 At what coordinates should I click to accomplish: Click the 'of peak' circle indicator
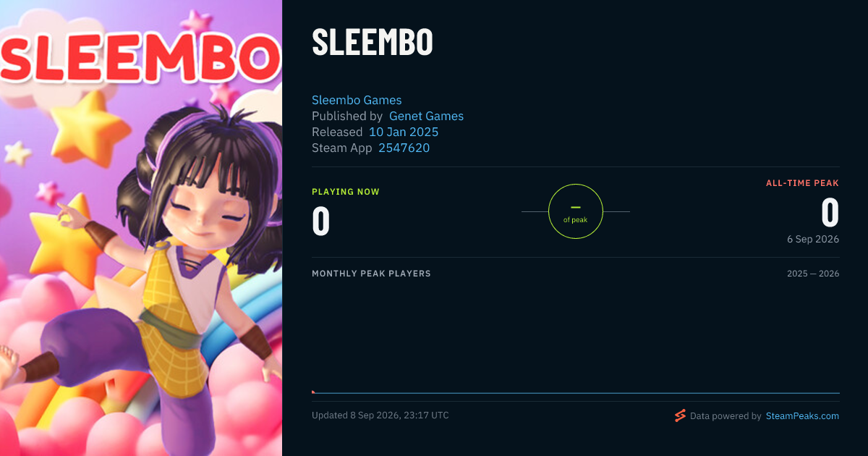tap(576, 211)
